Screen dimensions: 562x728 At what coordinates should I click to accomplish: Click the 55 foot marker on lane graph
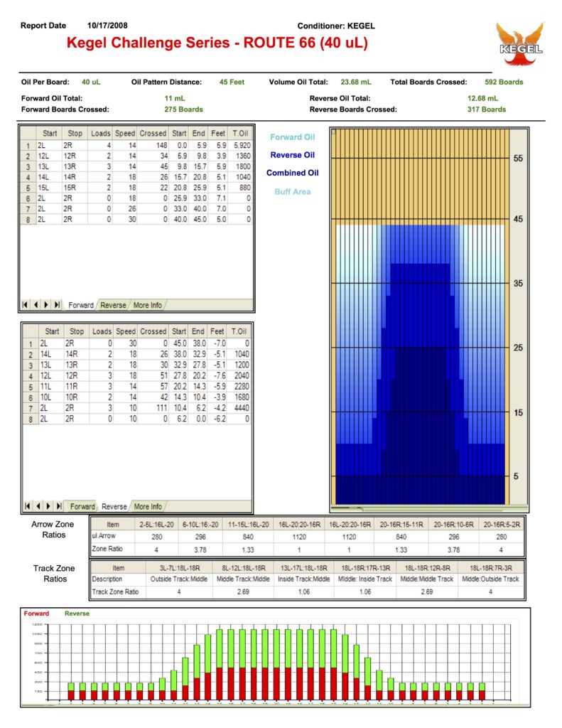[x=519, y=159]
